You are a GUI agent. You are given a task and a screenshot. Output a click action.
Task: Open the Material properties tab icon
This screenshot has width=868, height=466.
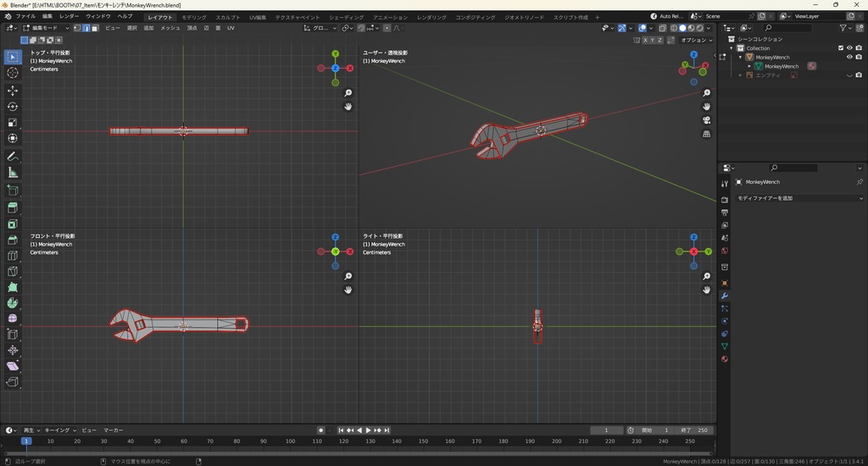click(725, 359)
